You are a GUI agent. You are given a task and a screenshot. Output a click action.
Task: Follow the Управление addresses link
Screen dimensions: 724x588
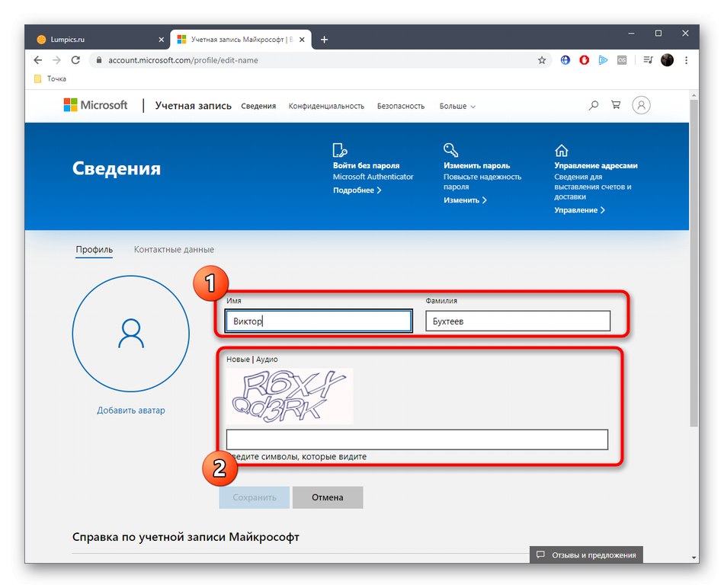pyautogui.click(x=579, y=210)
